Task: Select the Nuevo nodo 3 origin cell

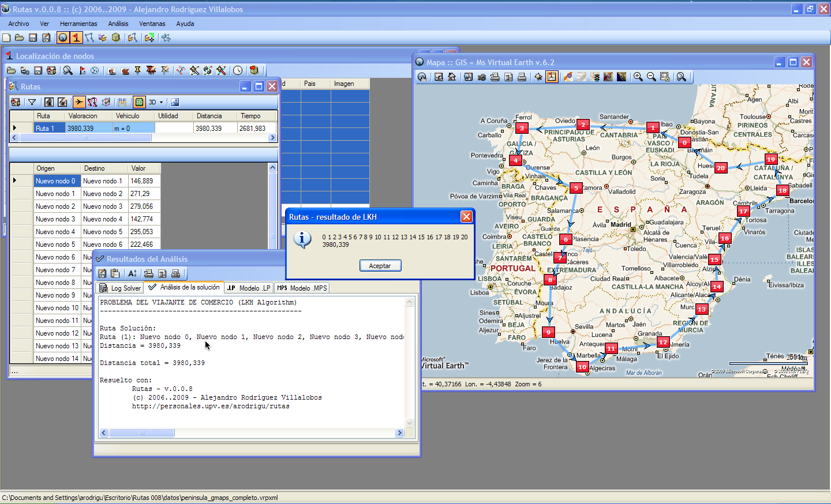Action: coord(55,219)
